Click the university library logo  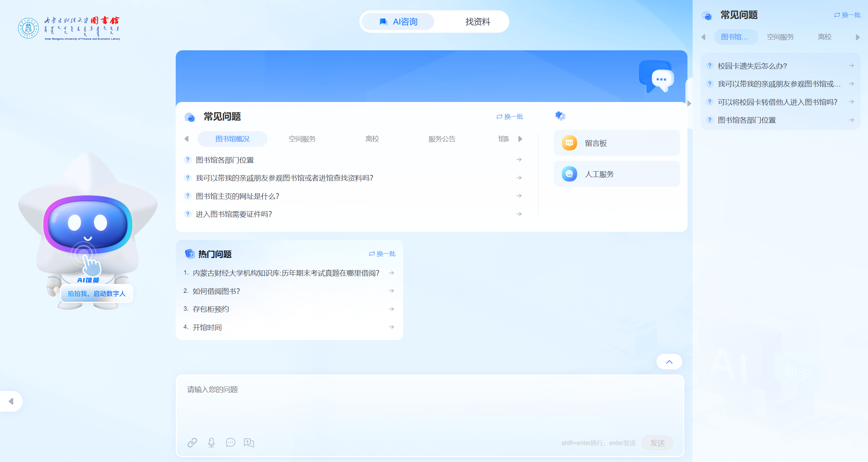[69, 28]
